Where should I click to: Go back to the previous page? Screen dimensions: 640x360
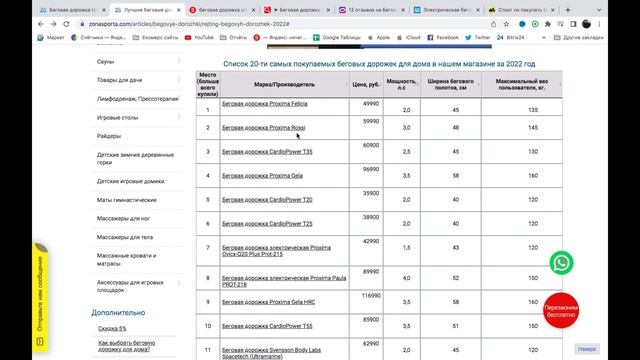coord(41,24)
